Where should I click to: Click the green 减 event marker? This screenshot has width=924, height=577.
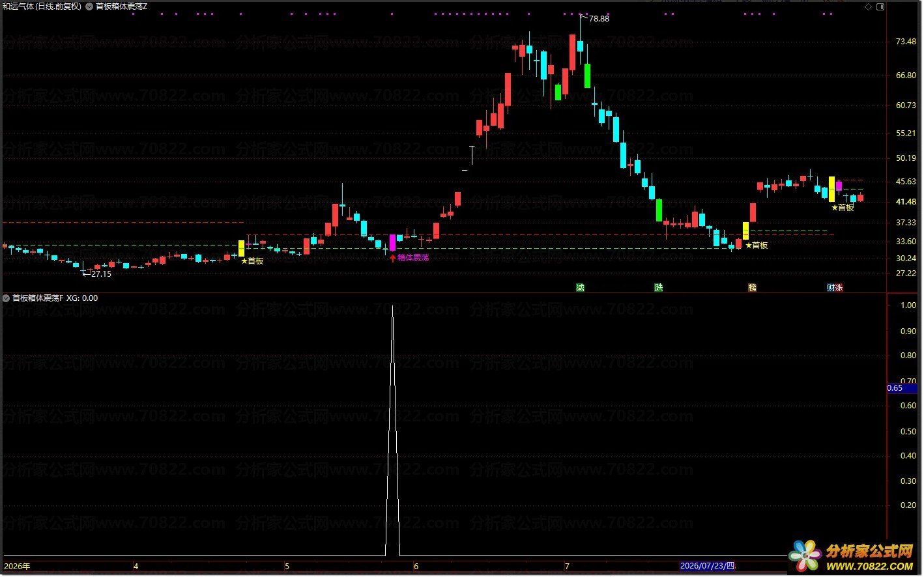coord(580,287)
